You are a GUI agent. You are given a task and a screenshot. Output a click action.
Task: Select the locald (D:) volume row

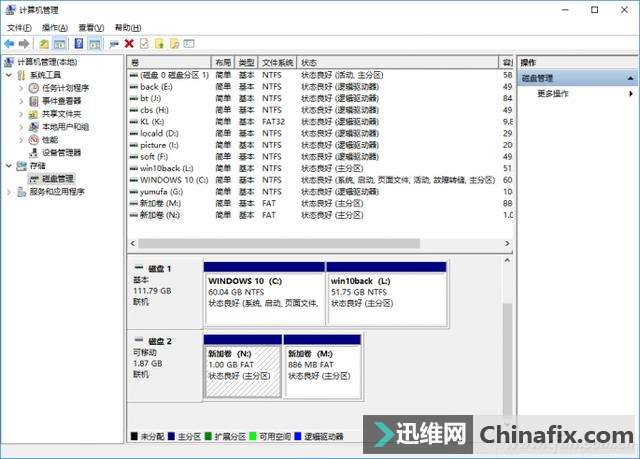coord(320,133)
